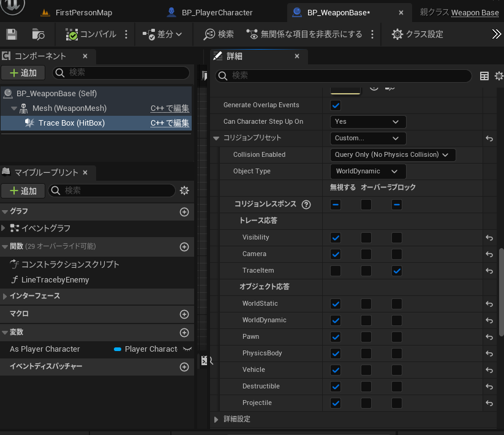
Task: Click the Player Character variable type pill
Action: tap(118, 349)
